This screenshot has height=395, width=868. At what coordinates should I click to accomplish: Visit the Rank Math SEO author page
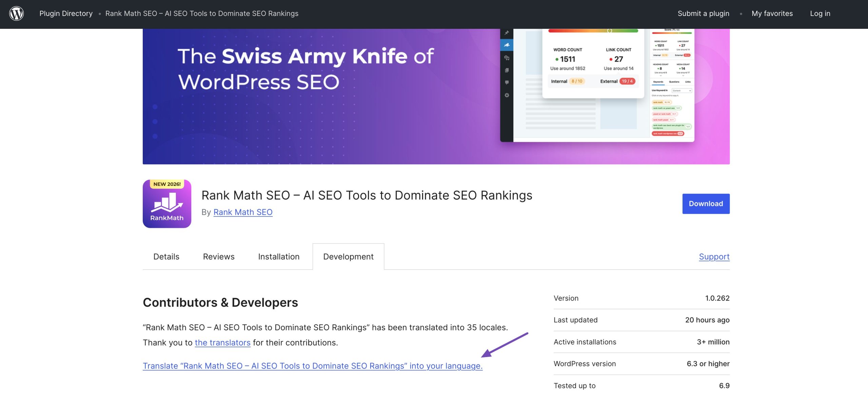[243, 212]
